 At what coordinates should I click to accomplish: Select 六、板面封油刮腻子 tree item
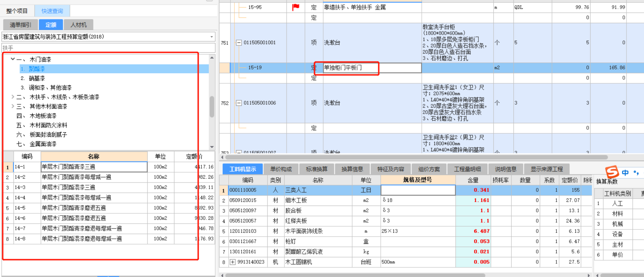(x=42, y=134)
